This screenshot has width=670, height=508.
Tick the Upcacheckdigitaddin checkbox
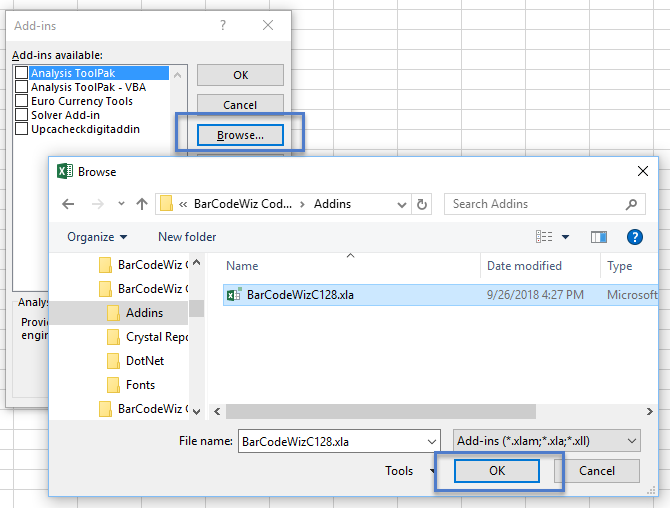21,129
